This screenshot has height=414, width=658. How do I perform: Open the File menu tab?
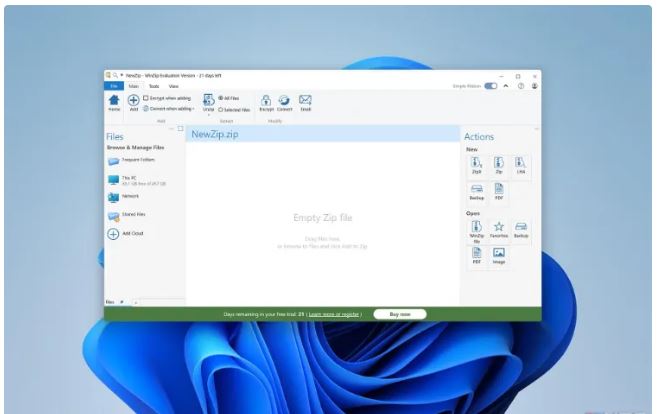click(113, 86)
